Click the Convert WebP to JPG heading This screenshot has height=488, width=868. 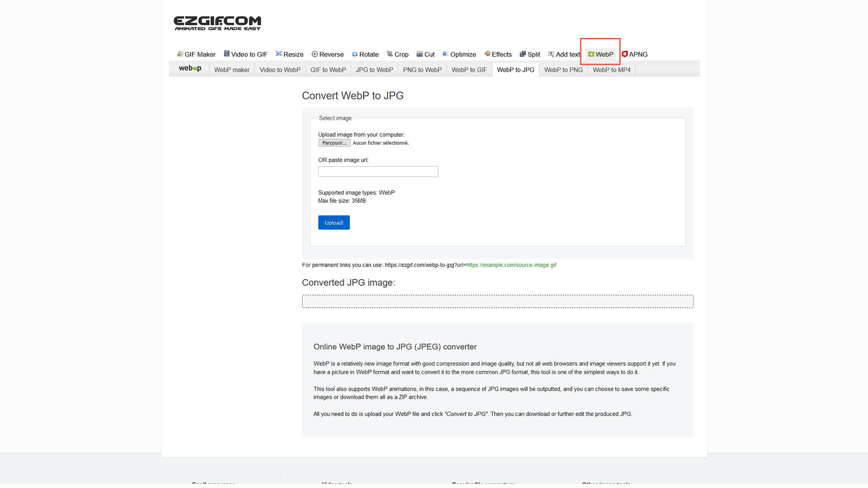(353, 96)
